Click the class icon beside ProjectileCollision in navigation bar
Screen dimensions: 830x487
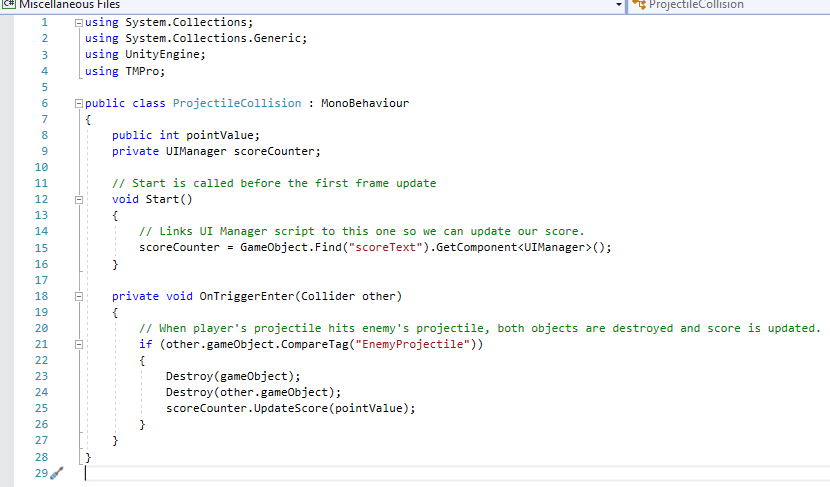(x=639, y=5)
